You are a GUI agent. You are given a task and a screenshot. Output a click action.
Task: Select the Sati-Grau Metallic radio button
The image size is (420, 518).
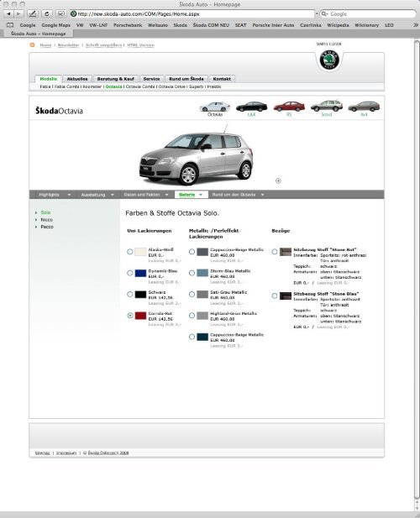point(192,295)
